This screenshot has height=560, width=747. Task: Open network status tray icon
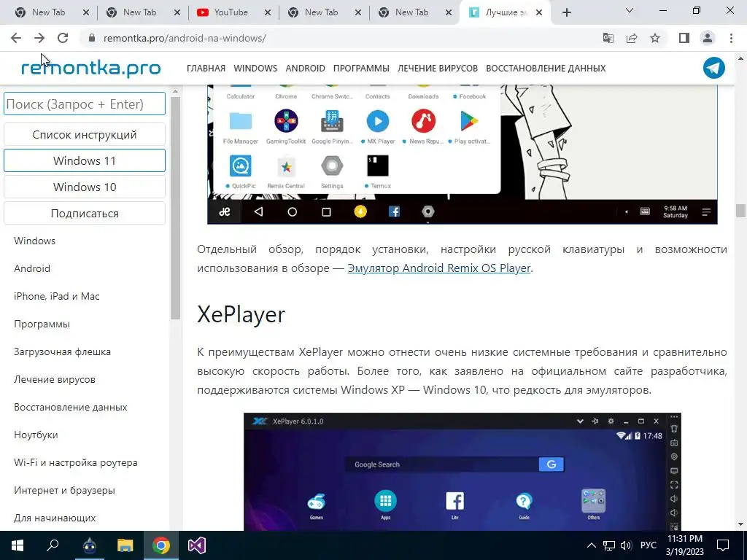pyautogui.click(x=609, y=545)
